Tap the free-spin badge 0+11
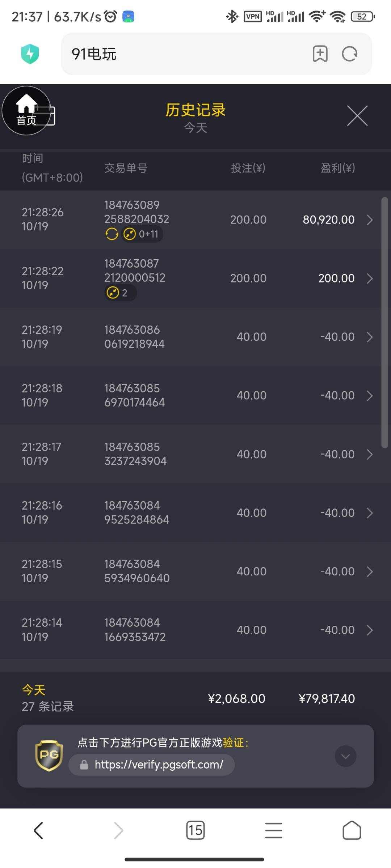Screen dimensions: 391x868 [142, 234]
